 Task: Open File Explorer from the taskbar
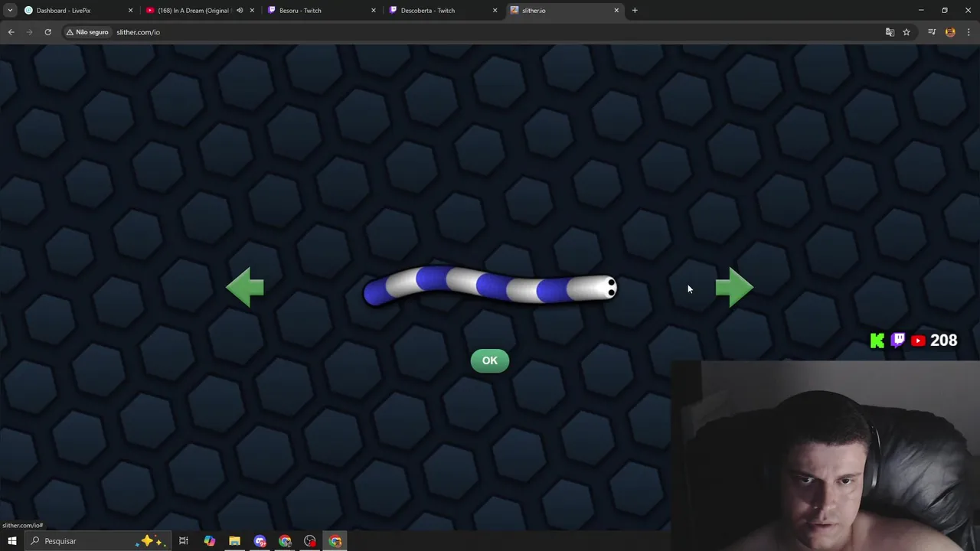pos(234,541)
